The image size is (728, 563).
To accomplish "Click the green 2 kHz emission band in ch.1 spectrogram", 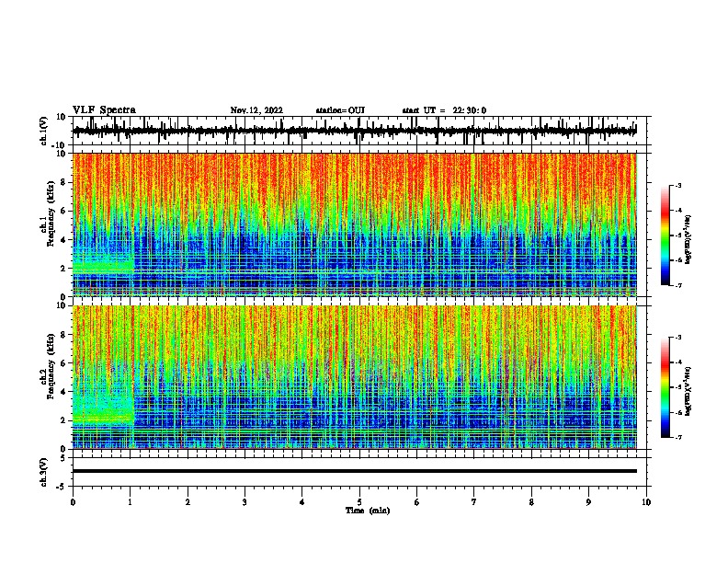I will tap(104, 267).
